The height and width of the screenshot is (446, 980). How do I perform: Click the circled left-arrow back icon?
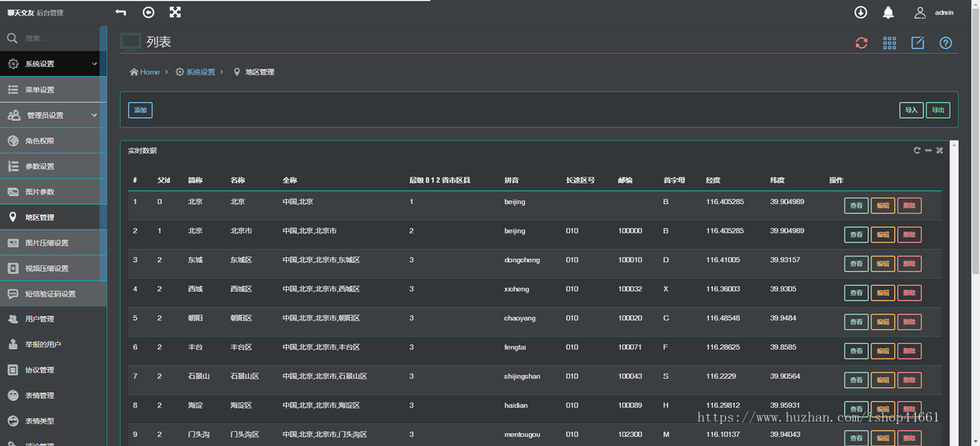(148, 12)
